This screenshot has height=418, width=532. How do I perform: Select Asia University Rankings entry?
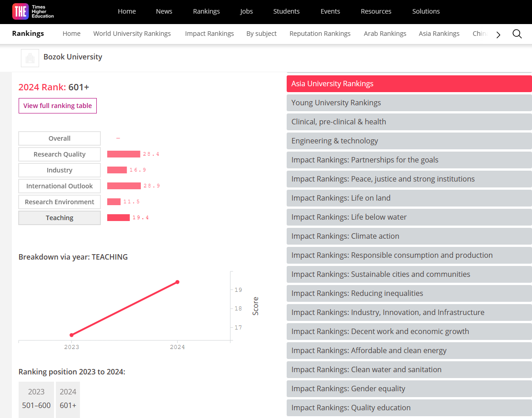pyautogui.click(x=409, y=84)
